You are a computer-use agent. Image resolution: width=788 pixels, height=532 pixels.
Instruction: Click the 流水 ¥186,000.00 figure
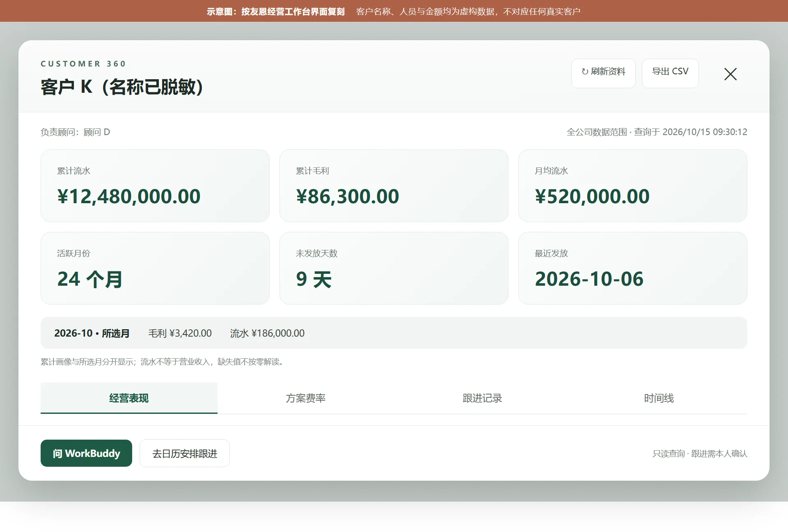click(267, 333)
